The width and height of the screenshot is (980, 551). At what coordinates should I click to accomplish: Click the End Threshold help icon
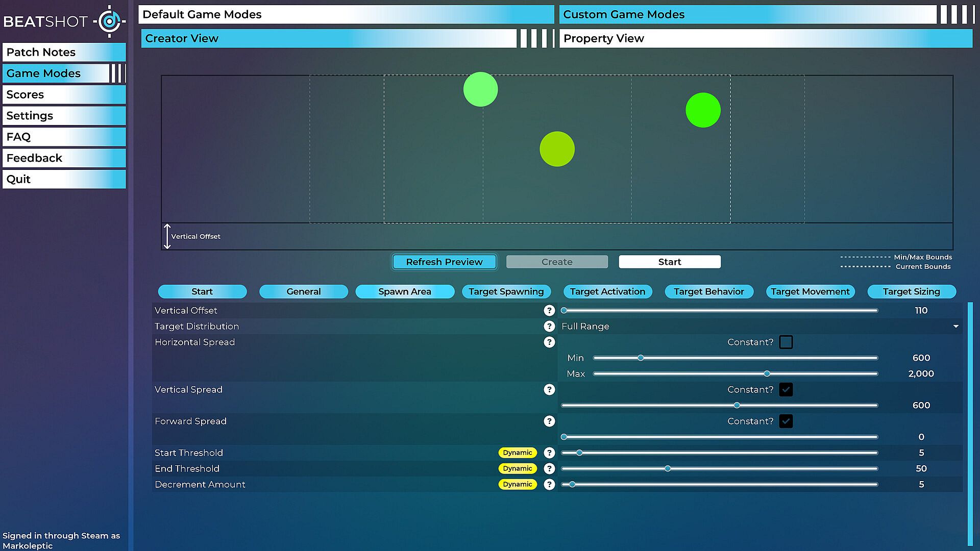(549, 468)
